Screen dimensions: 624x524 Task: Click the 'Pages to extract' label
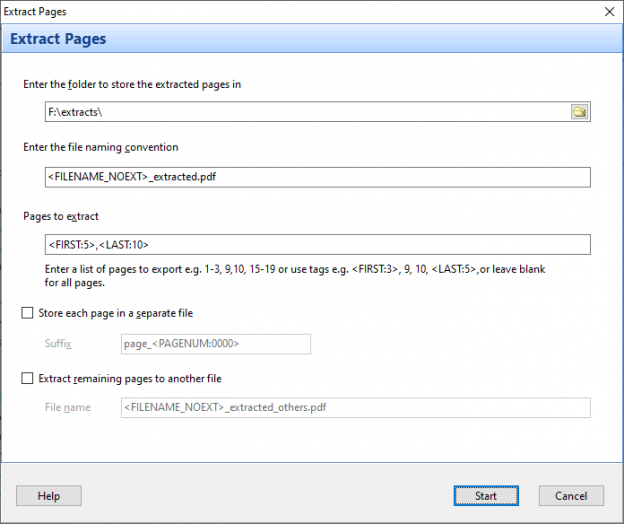(x=61, y=216)
